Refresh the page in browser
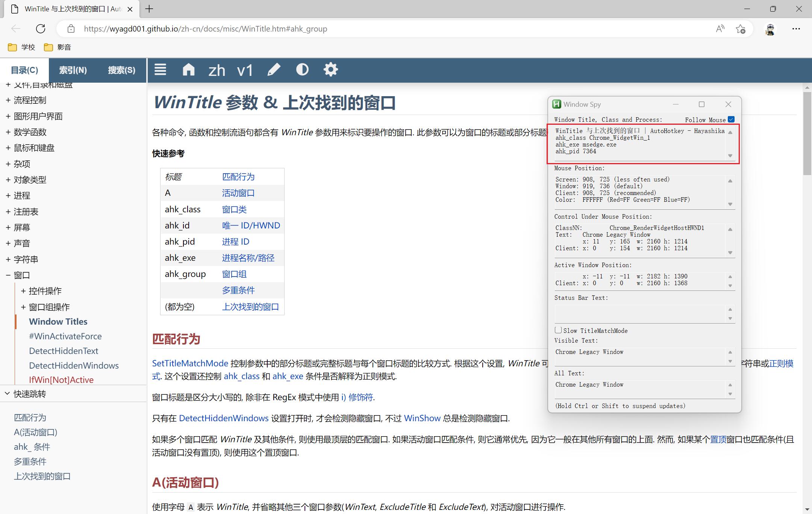Viewport: 812px width, 514px height. (41, 29)
